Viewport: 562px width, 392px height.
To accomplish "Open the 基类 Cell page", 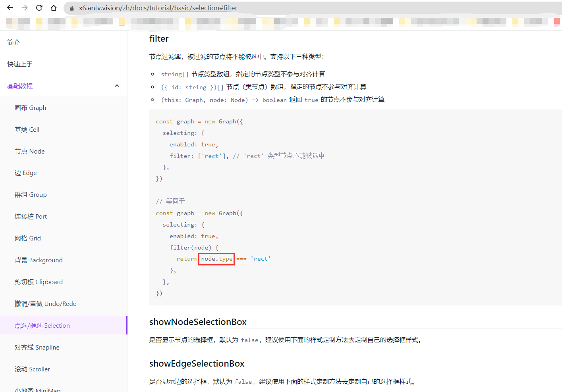I will pos(26,129).
